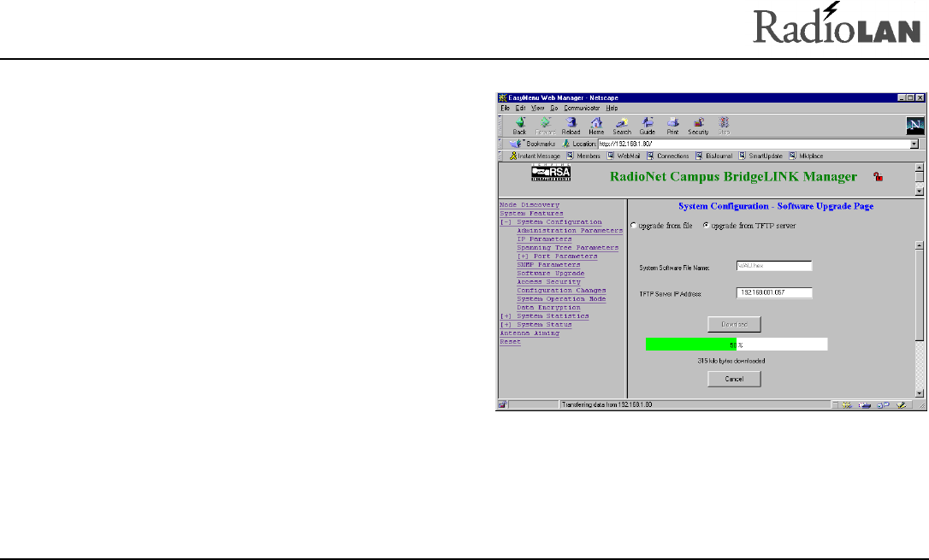Open the Security toolbar icon

point(698,125)
